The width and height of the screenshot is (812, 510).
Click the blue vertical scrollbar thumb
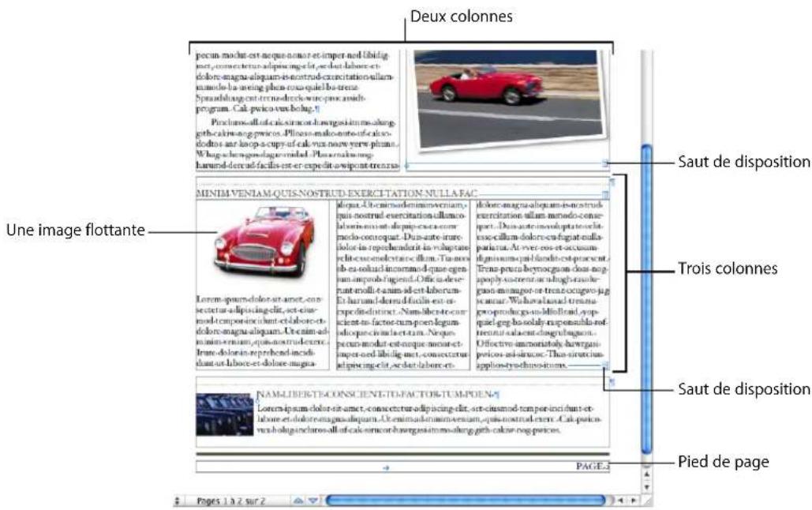[646, 301]
